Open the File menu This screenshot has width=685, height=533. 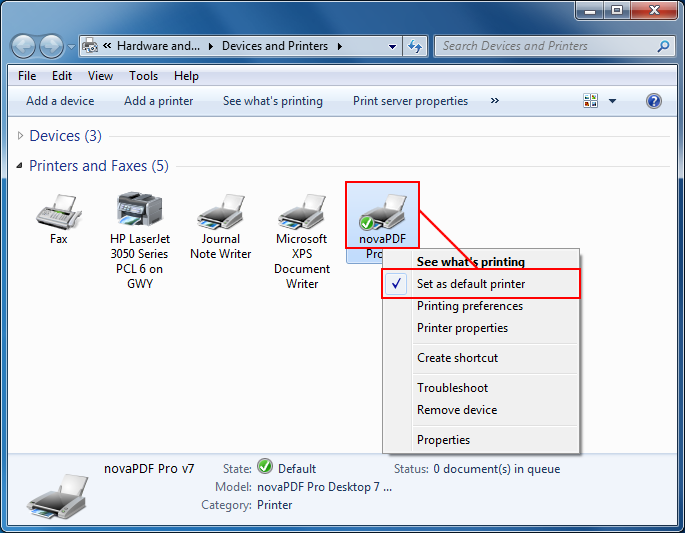27,76
